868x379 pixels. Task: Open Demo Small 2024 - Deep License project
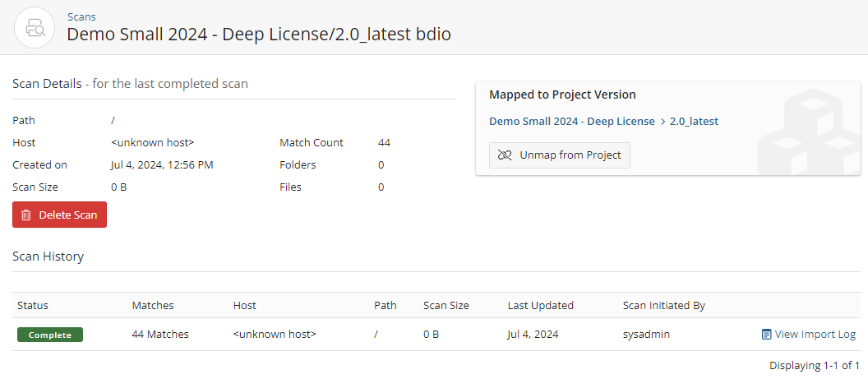[571, 122]
